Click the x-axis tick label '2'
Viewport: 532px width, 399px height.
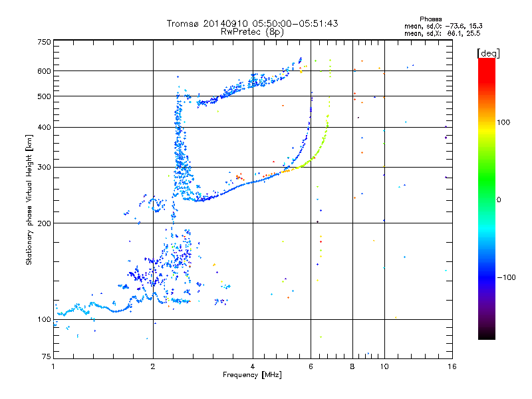click(x=153, y=366)
